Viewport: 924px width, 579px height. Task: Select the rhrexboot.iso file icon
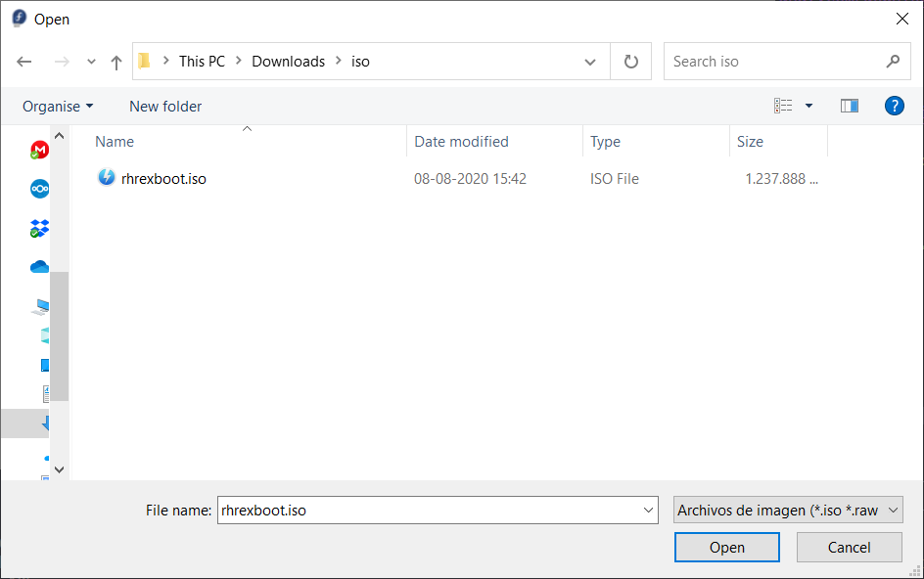106,177
